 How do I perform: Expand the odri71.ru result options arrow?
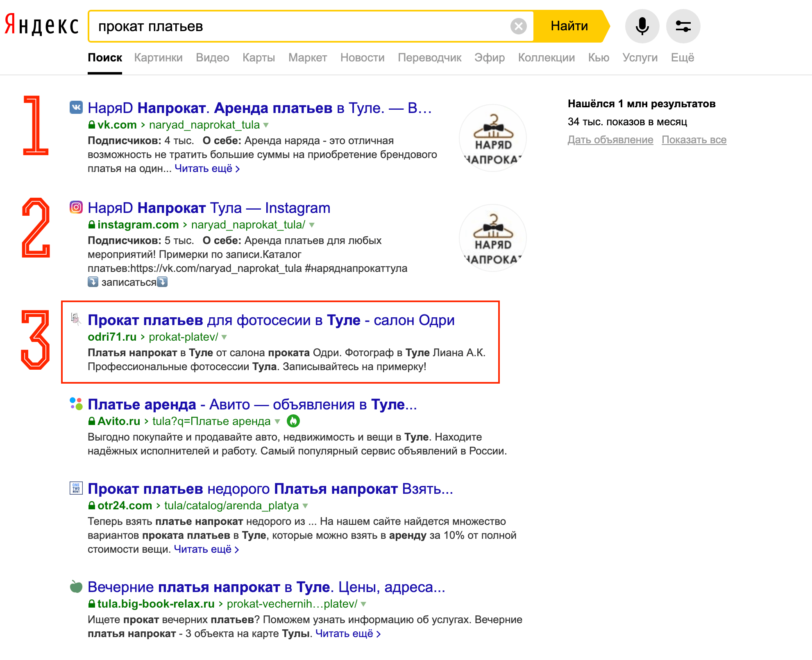[x=224, y=337]
